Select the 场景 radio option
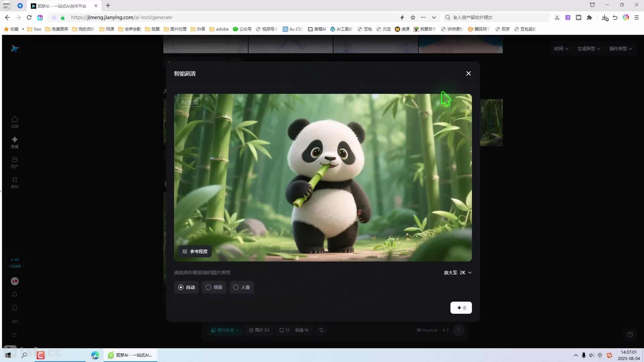This screenshot has height=362, width=644. click(x=214, y=287)
